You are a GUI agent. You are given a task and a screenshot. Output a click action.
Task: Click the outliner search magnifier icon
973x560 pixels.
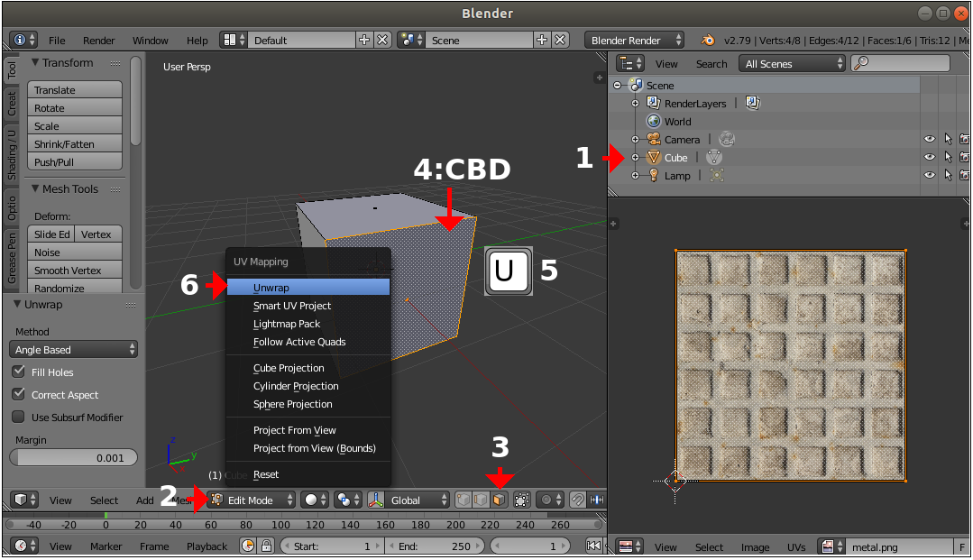coord(860,63)
